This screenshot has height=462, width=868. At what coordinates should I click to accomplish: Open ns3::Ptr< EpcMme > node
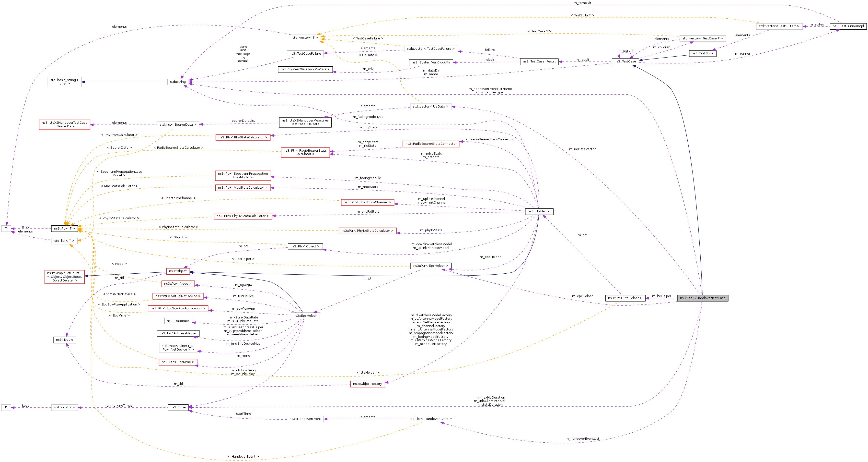click(178, 362)
